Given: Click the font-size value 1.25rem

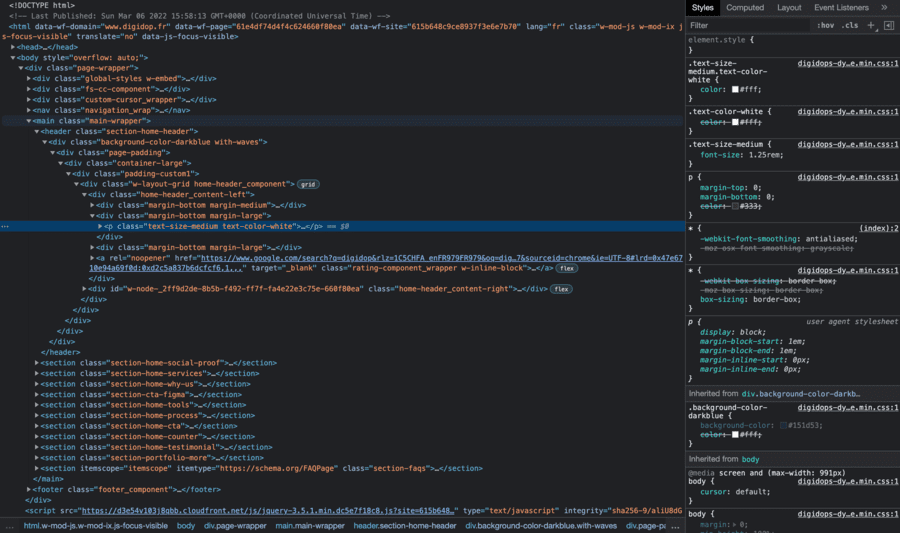Looking at the screenshot, I should 766,155.
